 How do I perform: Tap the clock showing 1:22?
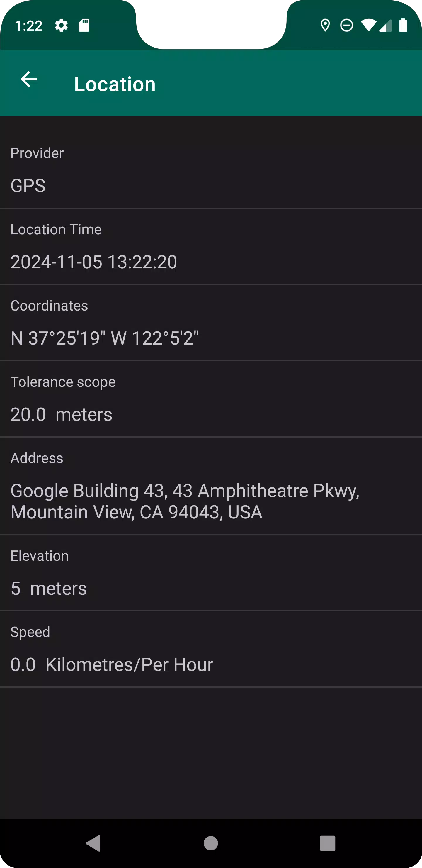coord(29,26)
